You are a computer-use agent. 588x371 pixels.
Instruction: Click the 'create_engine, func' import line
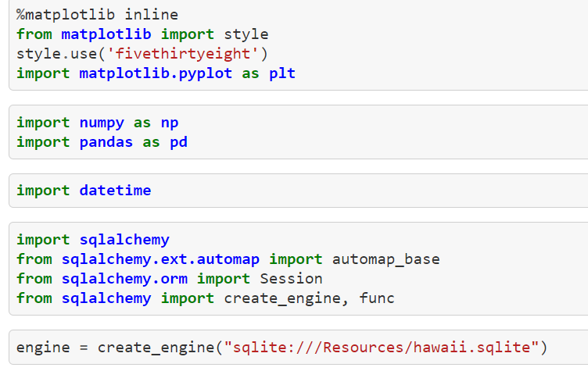point(206,298)
